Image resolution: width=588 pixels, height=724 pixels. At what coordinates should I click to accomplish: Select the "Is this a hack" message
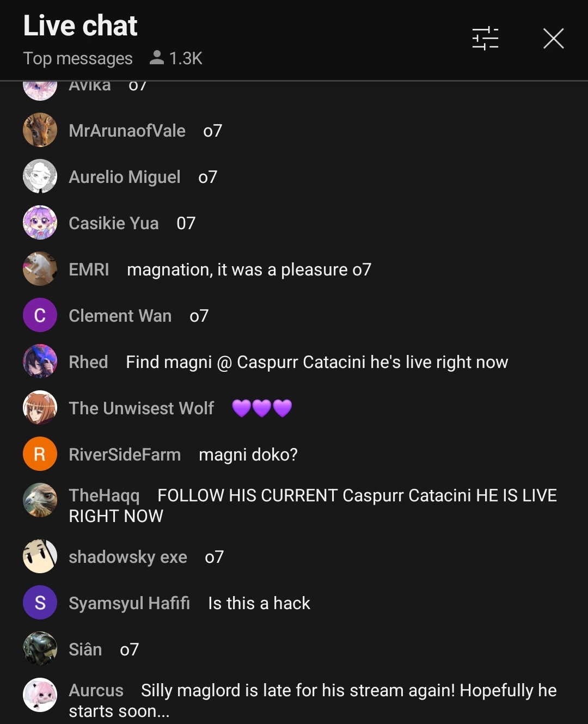[x=259, y=603]
